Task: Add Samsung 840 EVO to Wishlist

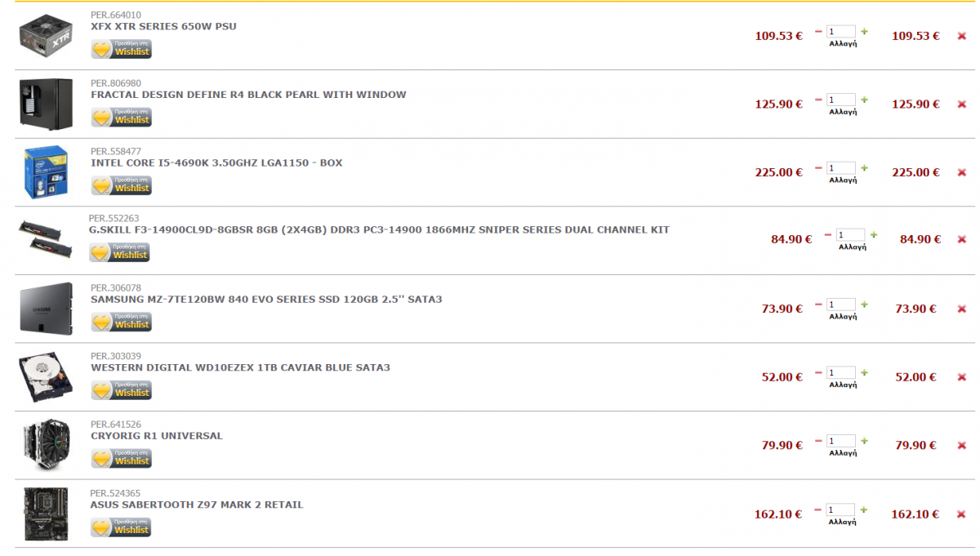Action: (122, 322)
